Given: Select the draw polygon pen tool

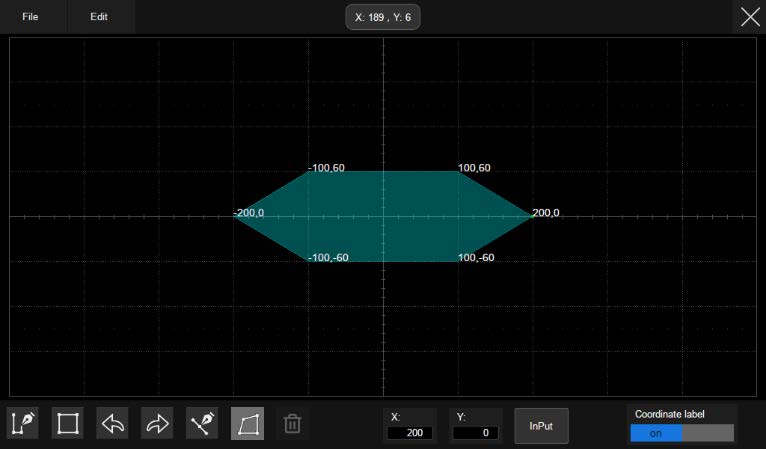Looking at the screenshot, I should point(23,423).
